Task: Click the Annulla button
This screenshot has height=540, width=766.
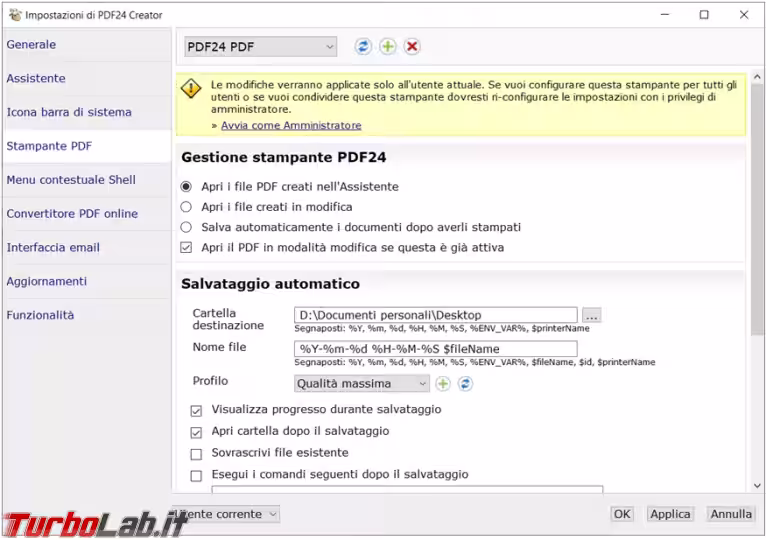Action: tap(731, 514)
